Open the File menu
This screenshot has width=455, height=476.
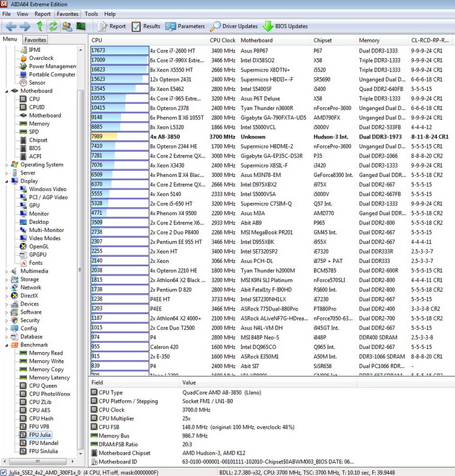point(6,14)
